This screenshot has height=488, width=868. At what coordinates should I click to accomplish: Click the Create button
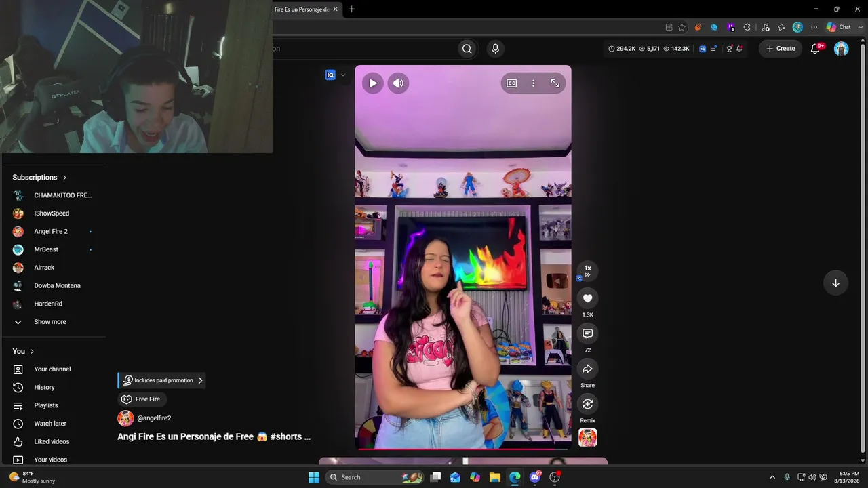click(781, 49)
